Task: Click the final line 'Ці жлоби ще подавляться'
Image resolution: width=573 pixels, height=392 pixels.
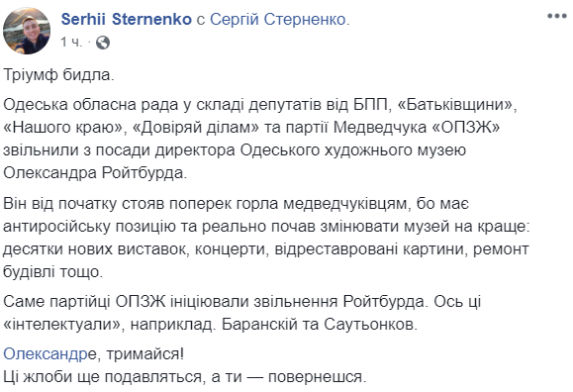Action: pos(184,377)
